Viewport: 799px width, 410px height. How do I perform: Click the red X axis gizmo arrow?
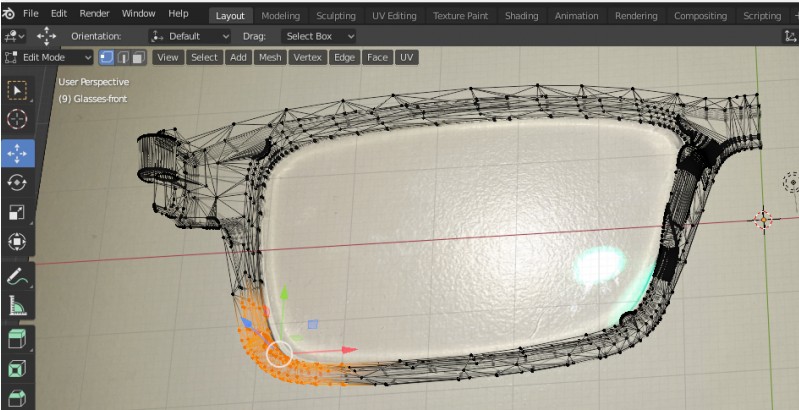coord(348,350)
